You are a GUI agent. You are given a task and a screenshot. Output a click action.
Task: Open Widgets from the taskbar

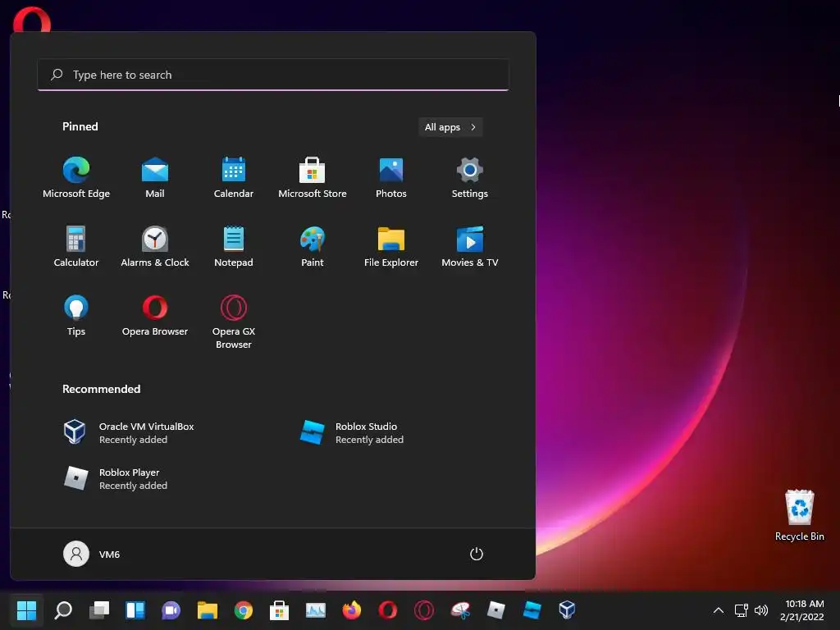135,609
